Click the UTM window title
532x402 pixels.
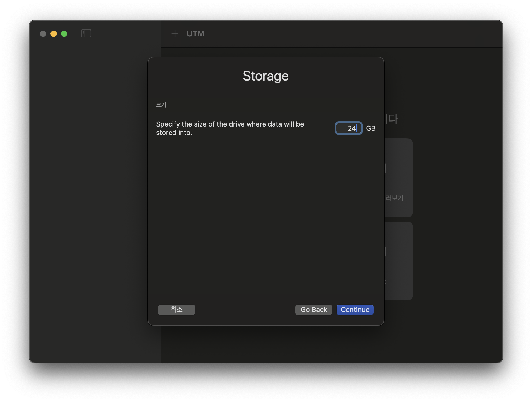(195, 34)
